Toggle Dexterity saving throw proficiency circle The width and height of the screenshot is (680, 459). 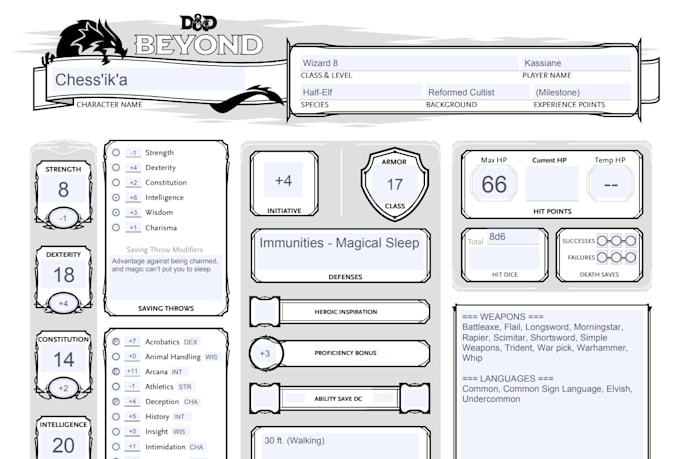tap(116, 167)
